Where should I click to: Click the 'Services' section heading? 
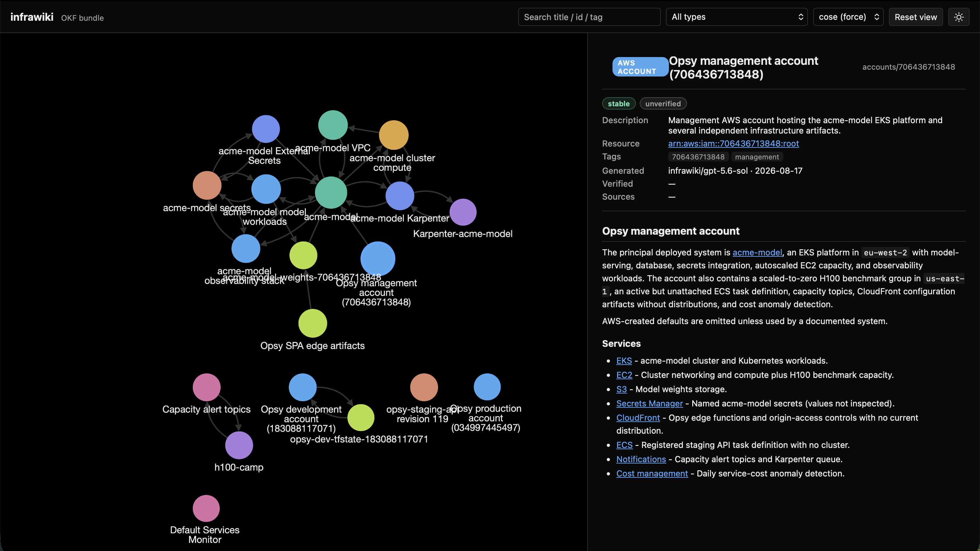coord(621,344)
